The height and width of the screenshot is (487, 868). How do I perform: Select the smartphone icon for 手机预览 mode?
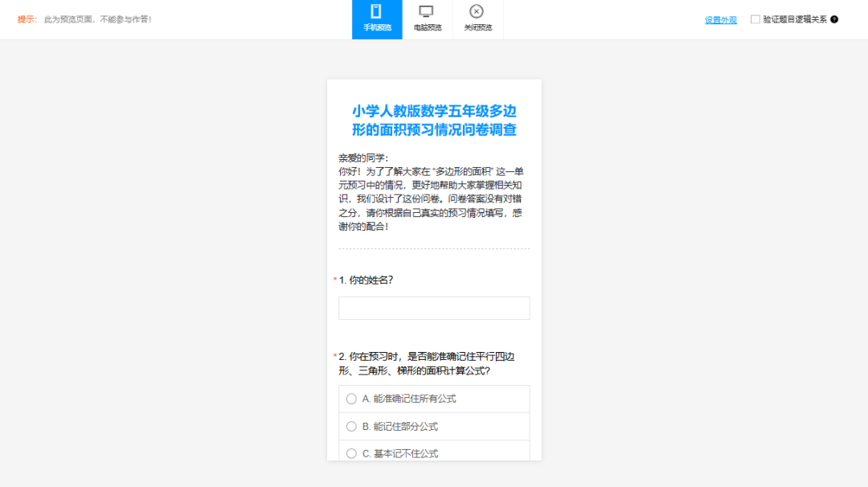(x=376, y=11)
